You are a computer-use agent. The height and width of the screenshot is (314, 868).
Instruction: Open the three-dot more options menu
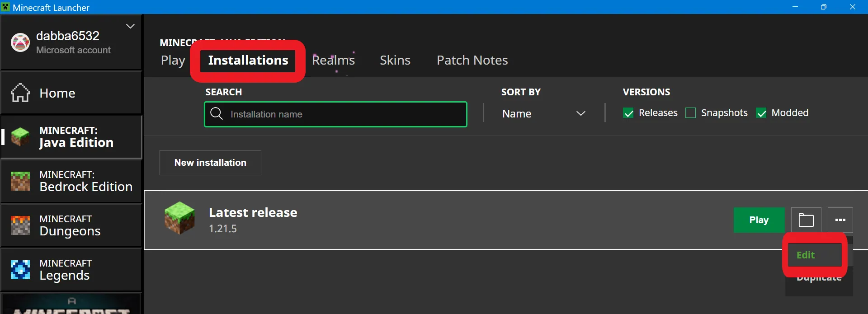coord(840,220)
